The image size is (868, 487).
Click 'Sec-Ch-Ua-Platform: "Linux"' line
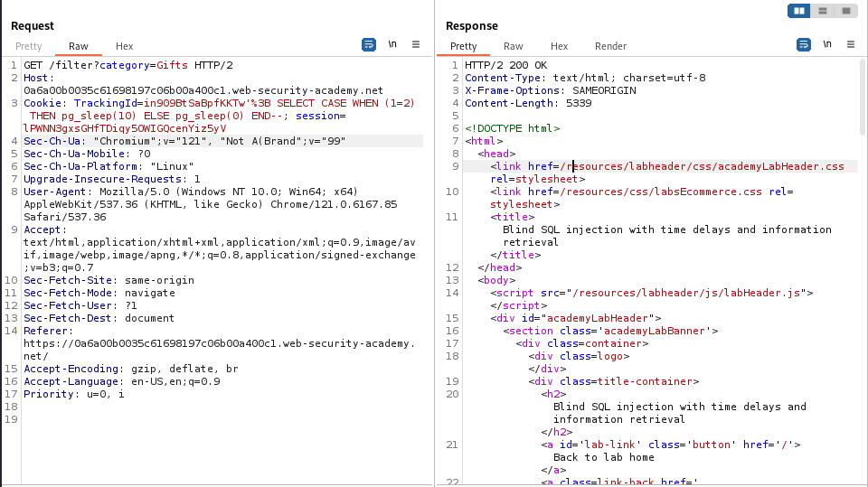coord(108,166)
